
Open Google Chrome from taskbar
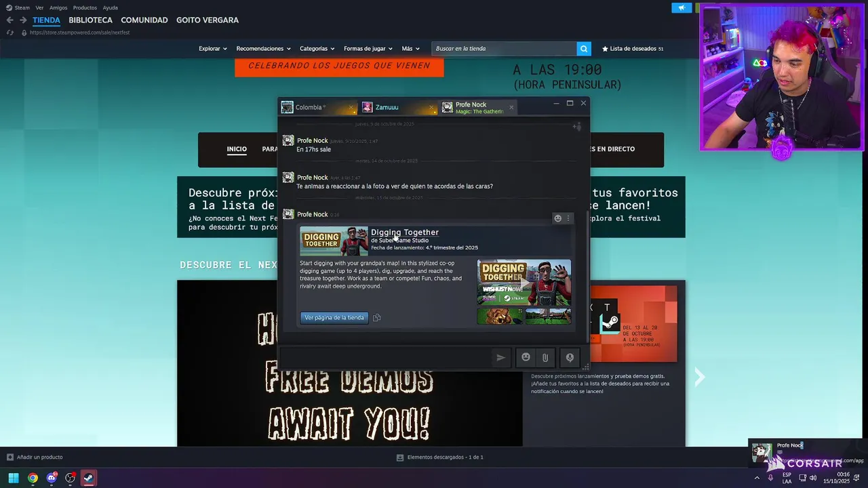[33, 479]
